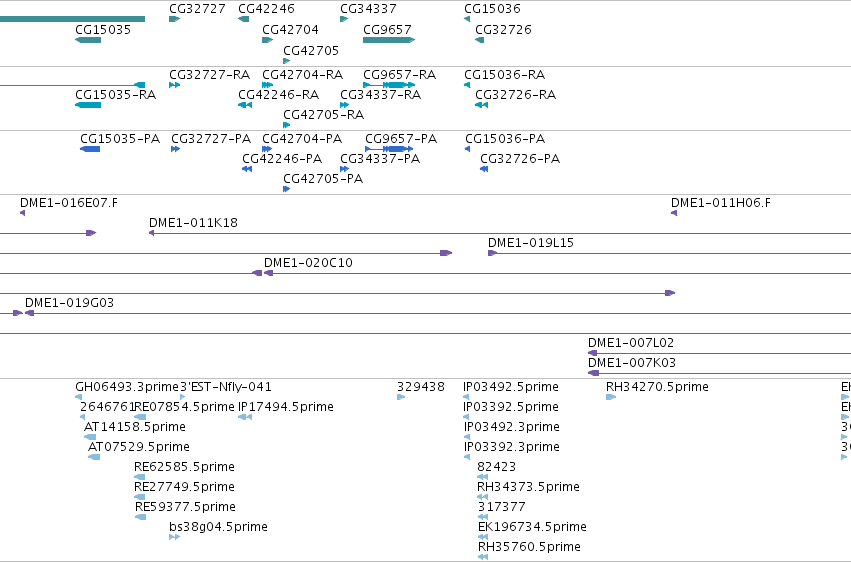Open the DME1-019G03 BAC label
The height and width of the screenshot is (562, 851).
point(69,303)
